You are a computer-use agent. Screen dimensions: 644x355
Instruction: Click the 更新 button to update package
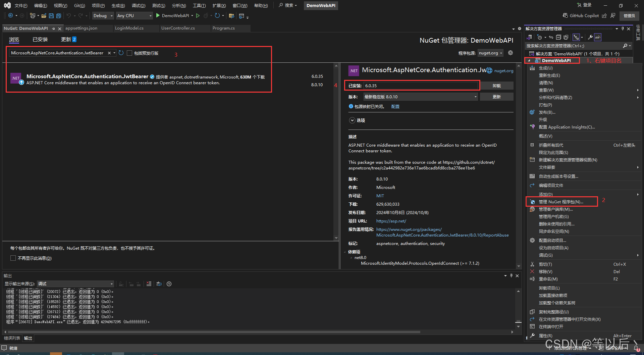(x=497, y=97)
